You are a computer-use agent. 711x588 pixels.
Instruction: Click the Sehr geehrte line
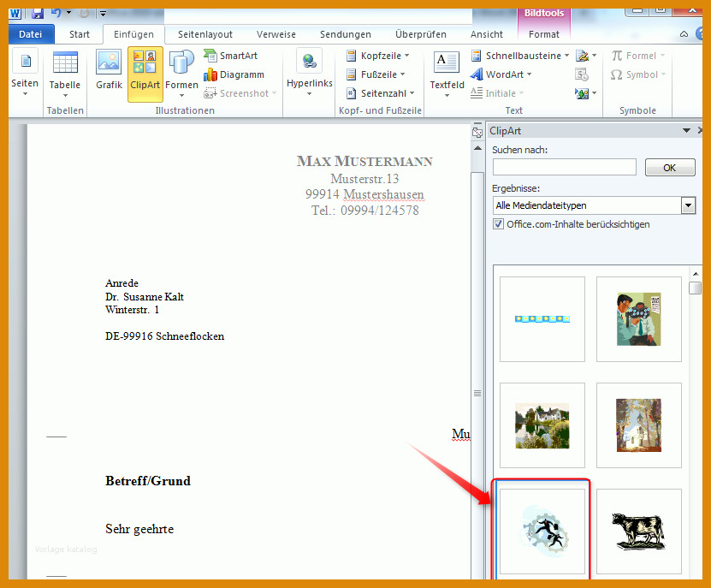tap(139, 529)
